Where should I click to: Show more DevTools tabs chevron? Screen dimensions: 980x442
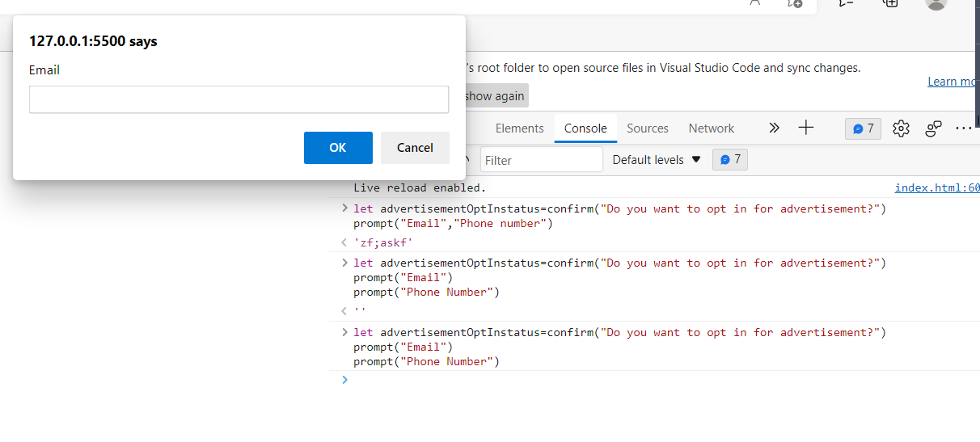point(774,128)
